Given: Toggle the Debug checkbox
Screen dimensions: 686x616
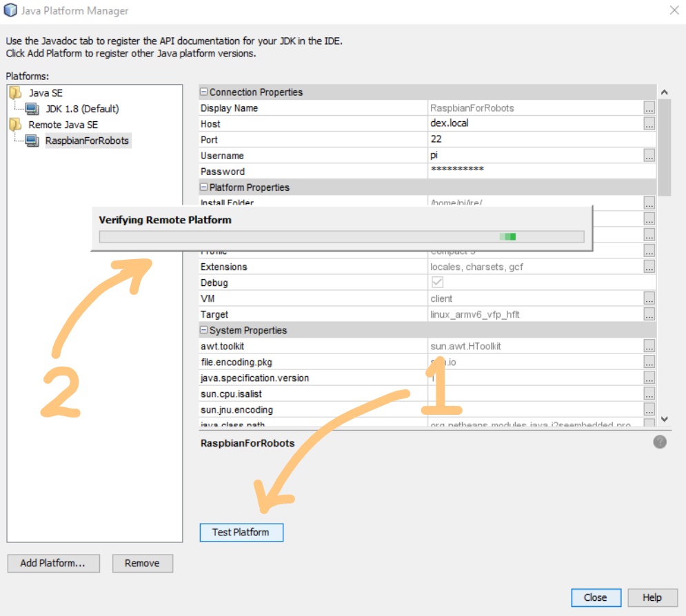Looking at the screenshot, I should pyautogui.click(x=437, y=282).
